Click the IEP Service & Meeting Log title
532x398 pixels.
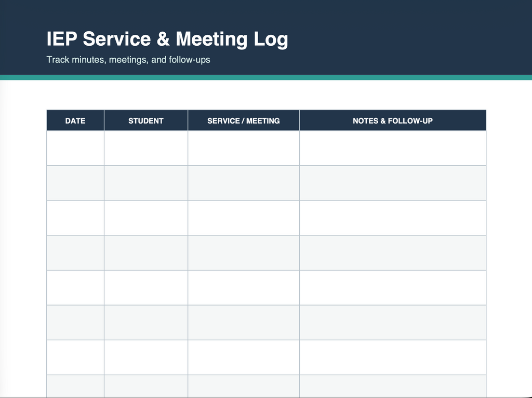pos(167,39)
